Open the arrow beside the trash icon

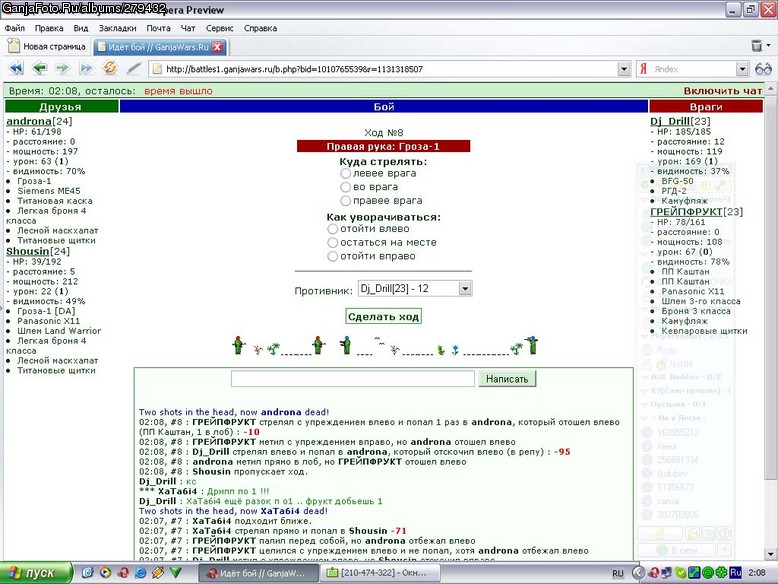point(769,46)
